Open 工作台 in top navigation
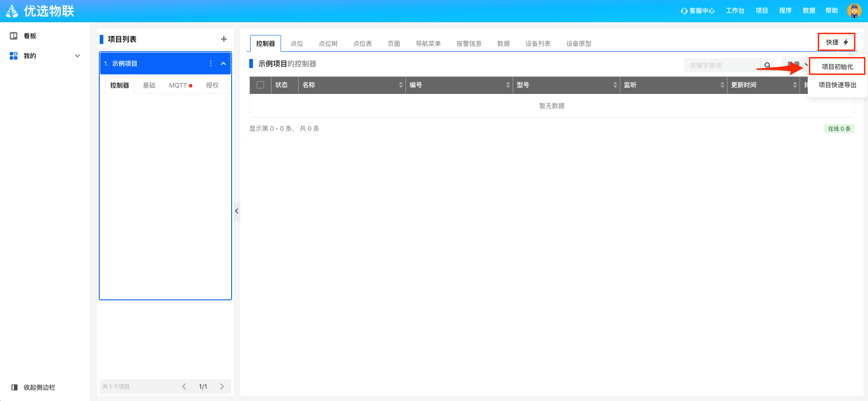 (x=735, y=11)
